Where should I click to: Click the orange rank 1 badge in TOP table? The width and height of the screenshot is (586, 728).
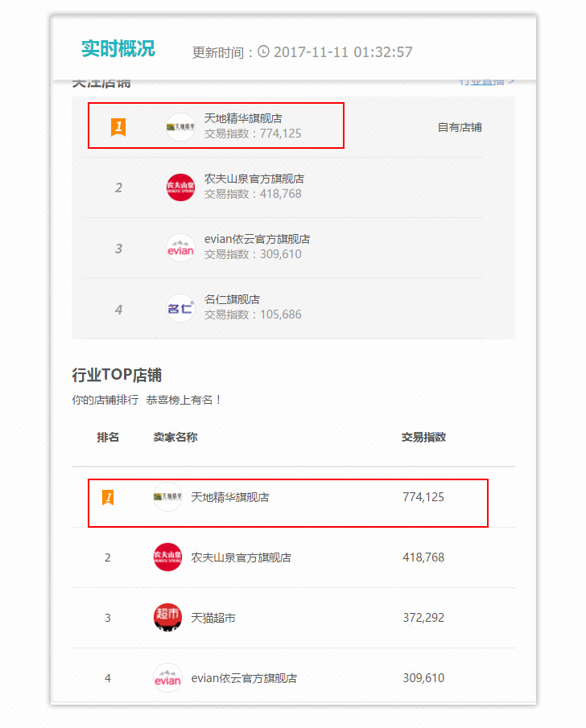coord(108,497)
